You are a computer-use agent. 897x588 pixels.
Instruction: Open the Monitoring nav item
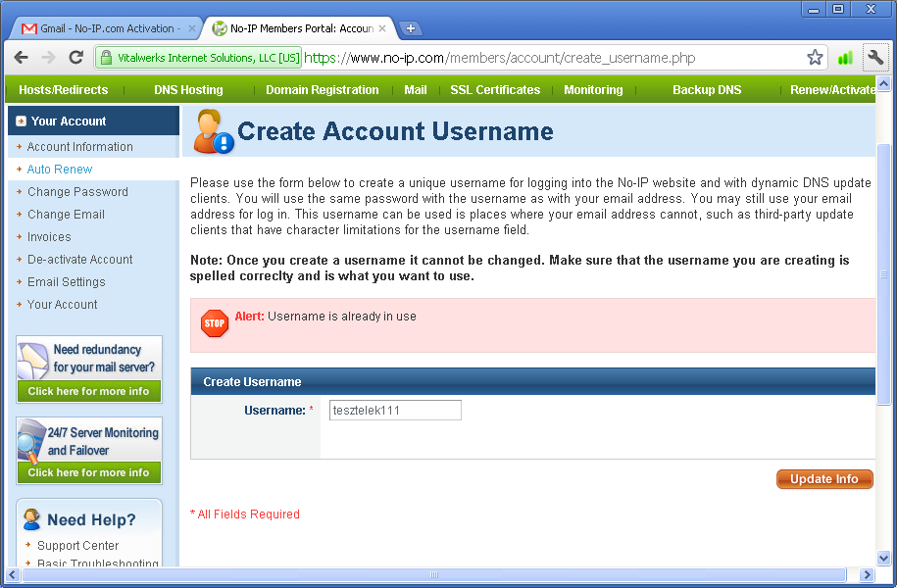[x=593, y=90]
